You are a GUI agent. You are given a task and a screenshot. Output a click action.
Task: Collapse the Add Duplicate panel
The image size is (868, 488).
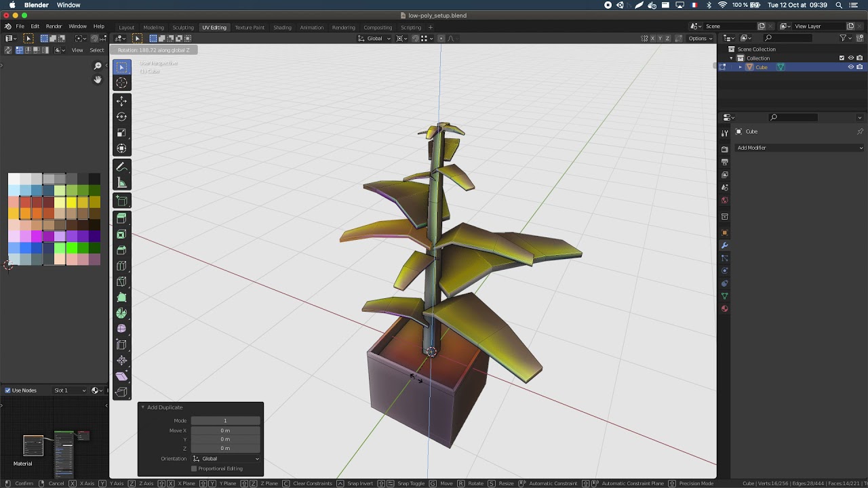[x=143, y=407]
